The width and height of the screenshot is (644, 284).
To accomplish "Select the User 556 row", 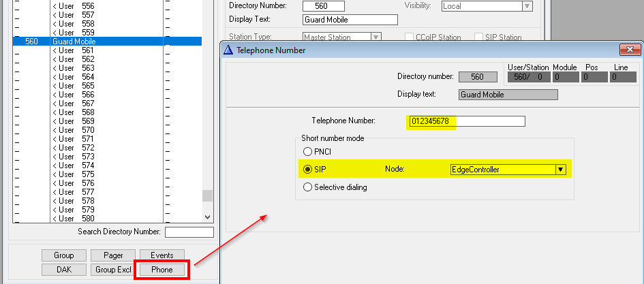I will click(x=107, y=6).
